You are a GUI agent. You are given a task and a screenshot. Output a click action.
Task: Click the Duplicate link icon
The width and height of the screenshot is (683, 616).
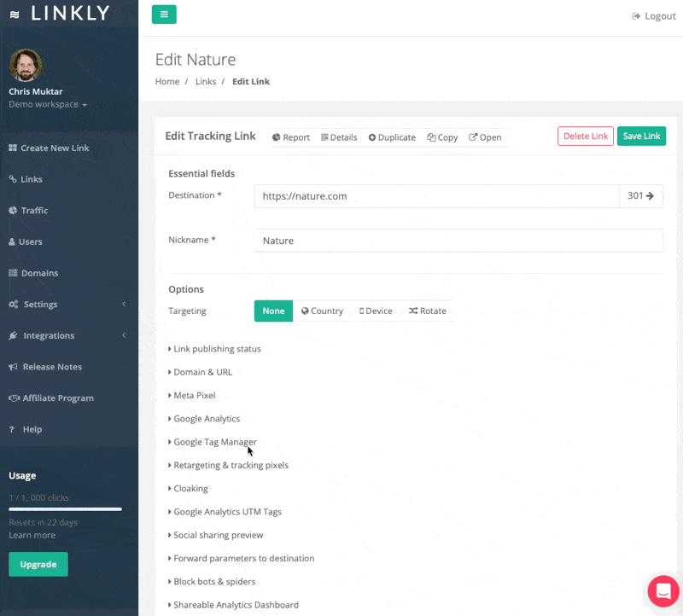pyautogui.click(x=392, y=137)
